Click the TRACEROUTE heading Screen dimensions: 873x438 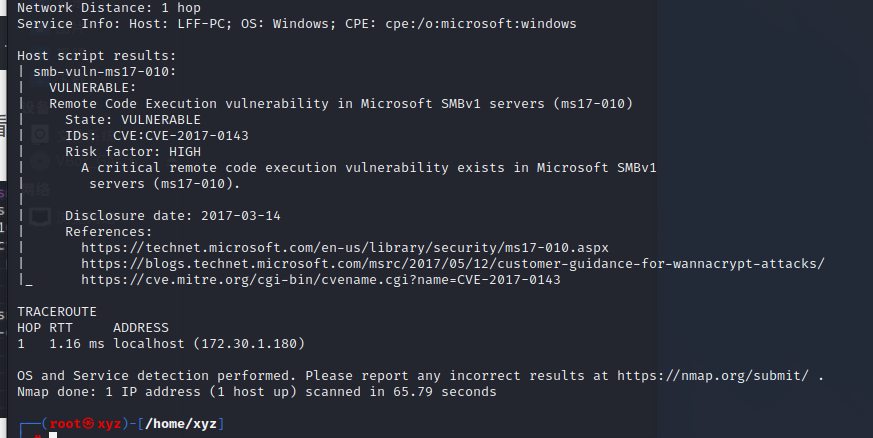pyautogui.click(x=57, y=311)
